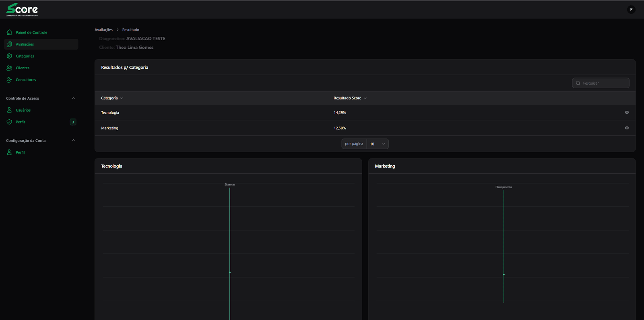
Task: Click the Avaliações sidebar icon
Action: pyautogui.click(x=9, y=44)
